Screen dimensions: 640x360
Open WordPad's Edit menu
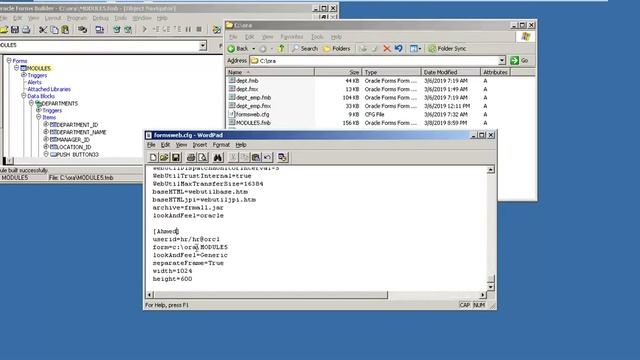[x=165, y=145]
